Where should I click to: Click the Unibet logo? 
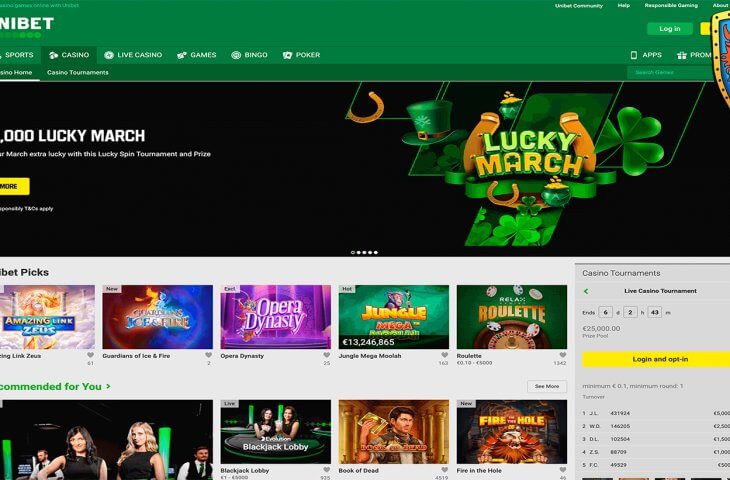[x=27, y=27]
